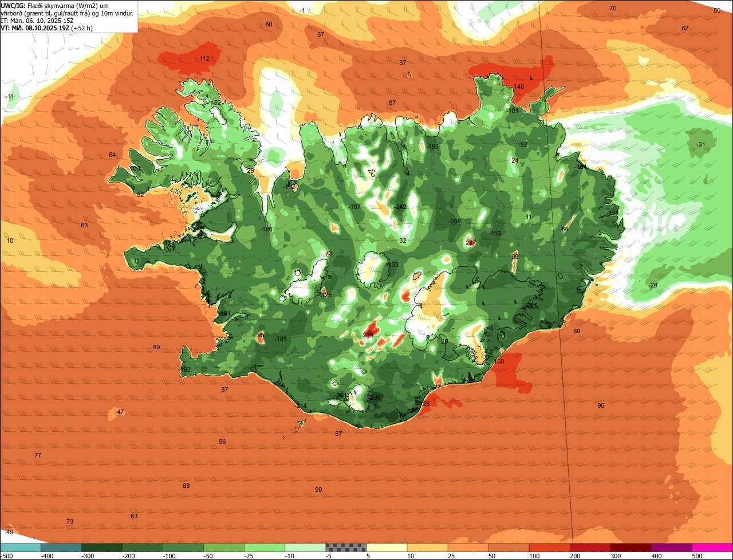Click the flux value '90' south of Iceland

pos(318,490)
